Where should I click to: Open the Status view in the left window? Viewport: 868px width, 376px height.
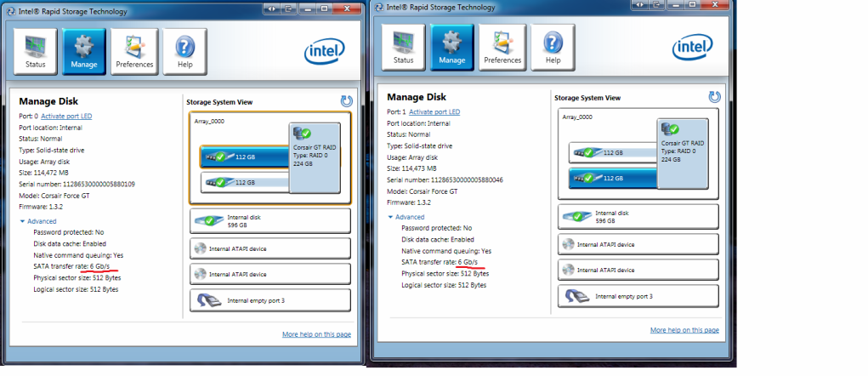pos(36,51)
